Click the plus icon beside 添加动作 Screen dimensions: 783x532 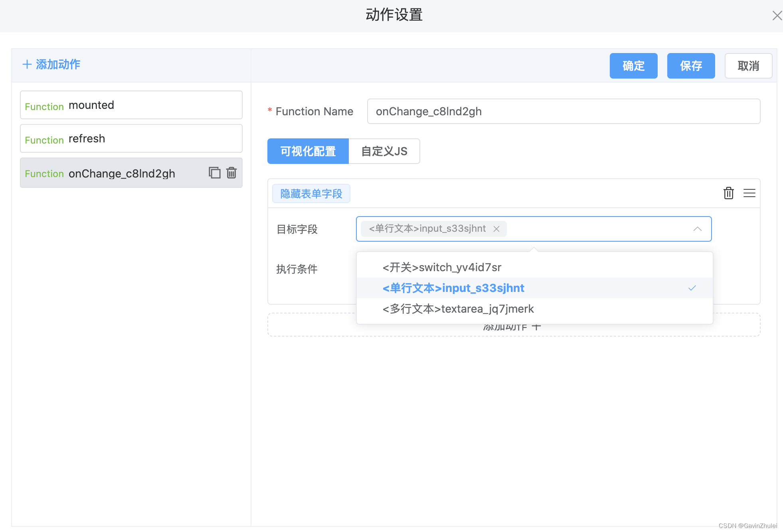point(27,64)
